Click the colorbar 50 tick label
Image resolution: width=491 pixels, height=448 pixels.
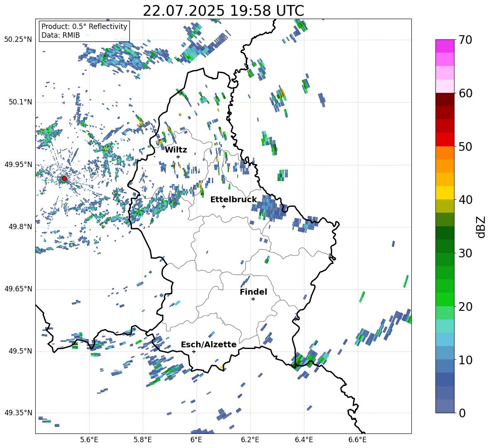[x=465, y=146]
